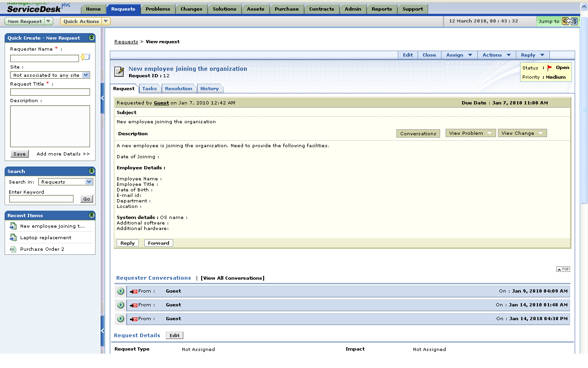The image size is (588, 368).
Task: Switch to the History sub-tab
Action: [x=209, y=89]
